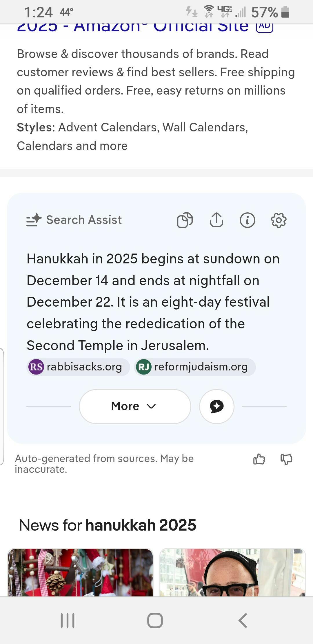Tap the Hanukkah answer text
This screenshot has width=313, height=644.
(153, 302)
